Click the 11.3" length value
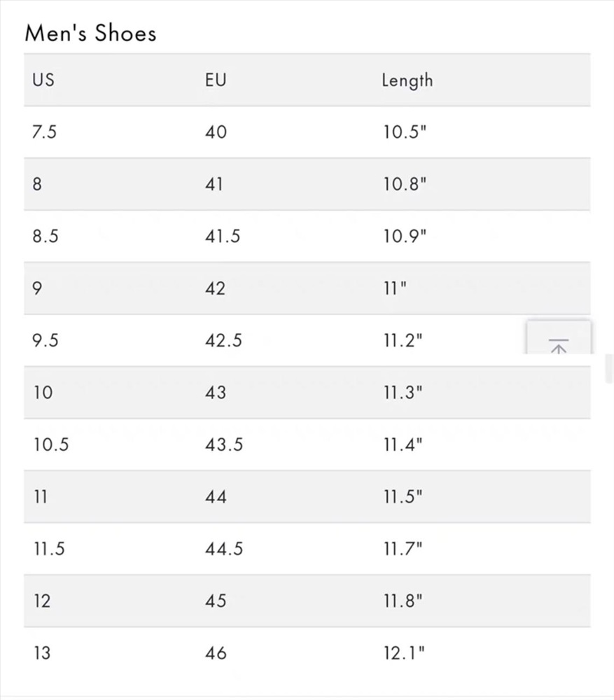Image resolution: width=614 pixels, height=700 pixels. (403, 393)
